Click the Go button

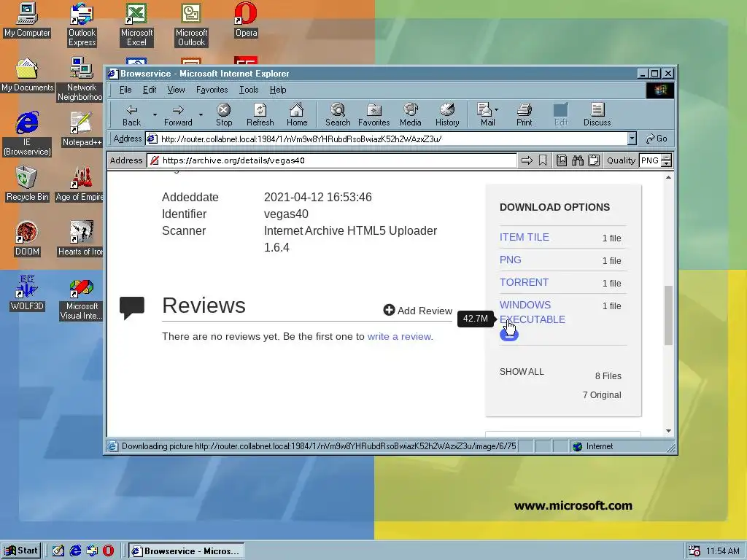coord(657,139)
